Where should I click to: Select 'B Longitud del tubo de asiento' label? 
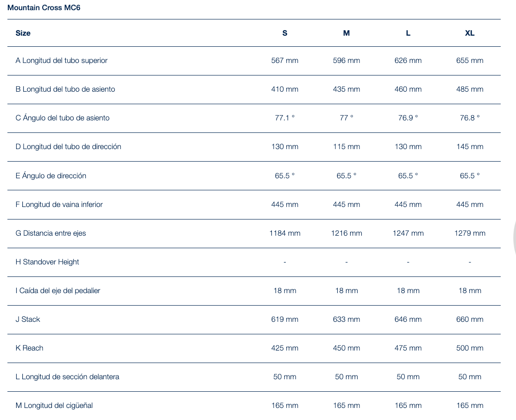coord(65,89)
